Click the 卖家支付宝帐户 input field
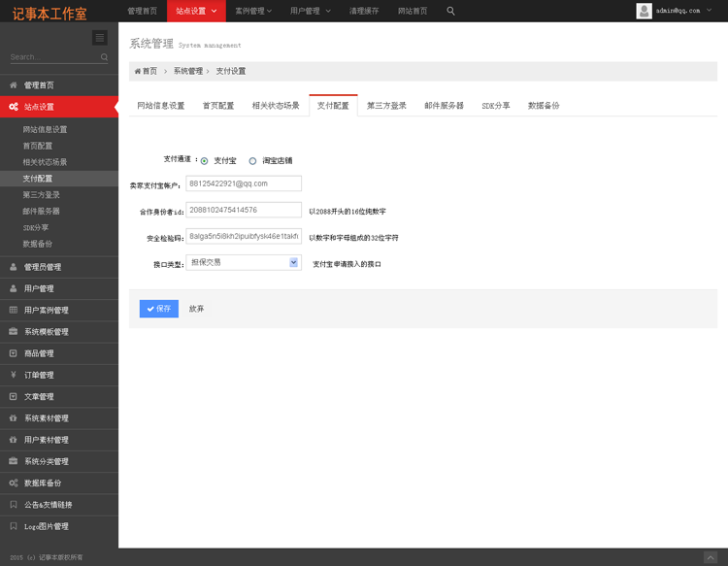 [244, 183]
